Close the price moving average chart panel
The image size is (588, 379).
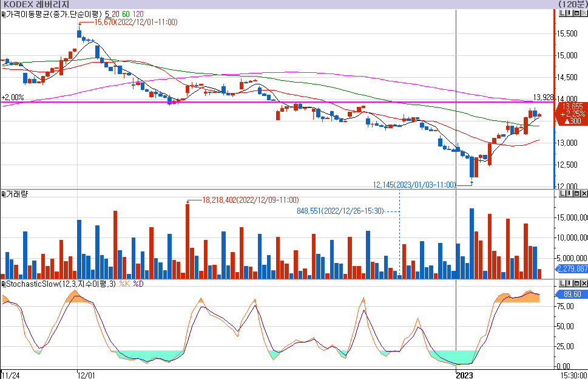click(x=584, y=14)
